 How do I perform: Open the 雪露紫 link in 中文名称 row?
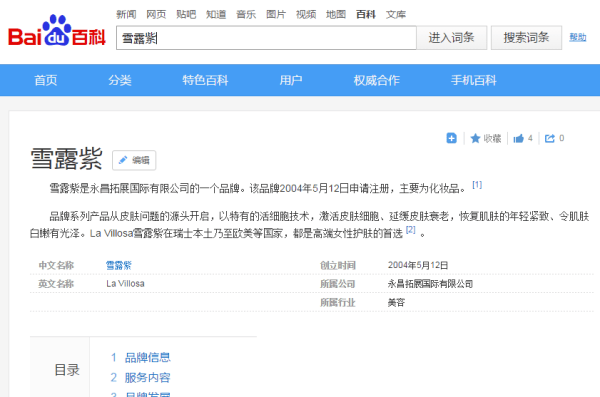119,265
